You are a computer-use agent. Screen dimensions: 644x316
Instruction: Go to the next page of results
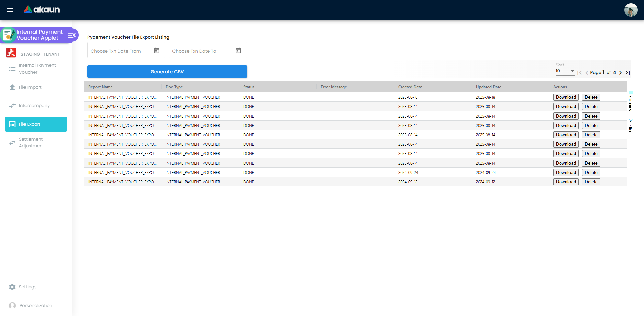(x=620, y=73)
